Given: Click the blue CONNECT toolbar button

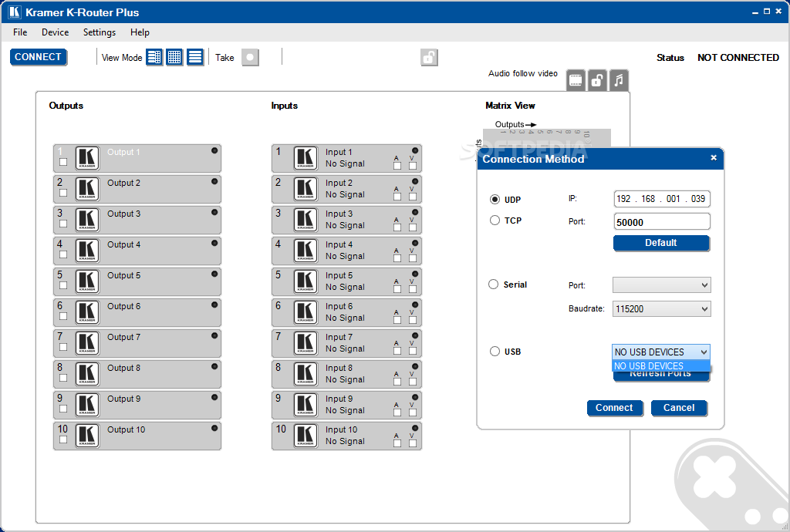Looking at the screenshot, I should pyautogui.click(x=39, y=57).
